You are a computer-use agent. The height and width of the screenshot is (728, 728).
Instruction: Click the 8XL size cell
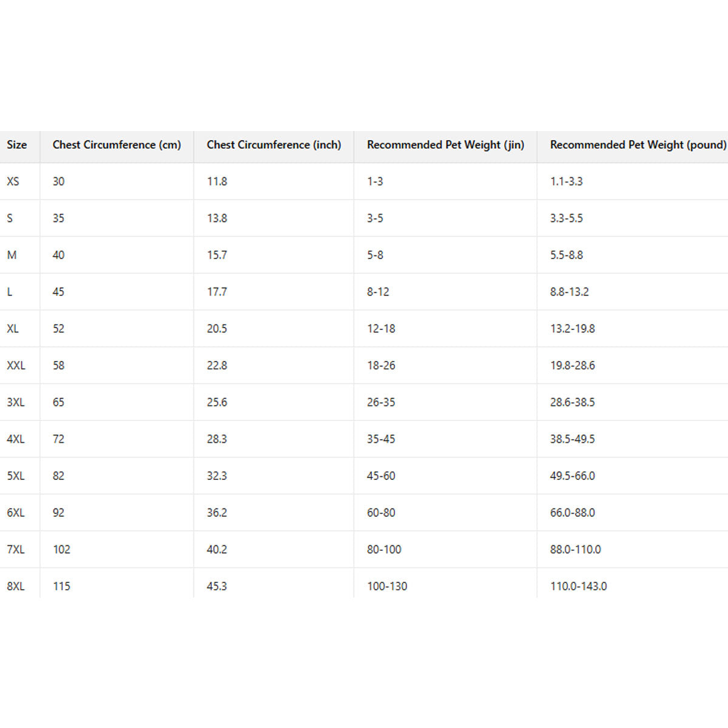pyautogui.click(x=16, y=586)
